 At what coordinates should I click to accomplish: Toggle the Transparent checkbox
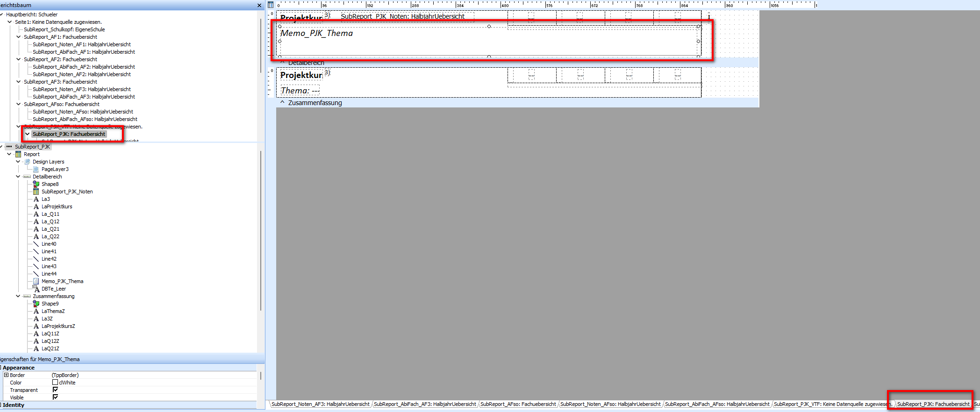(55, 390)
